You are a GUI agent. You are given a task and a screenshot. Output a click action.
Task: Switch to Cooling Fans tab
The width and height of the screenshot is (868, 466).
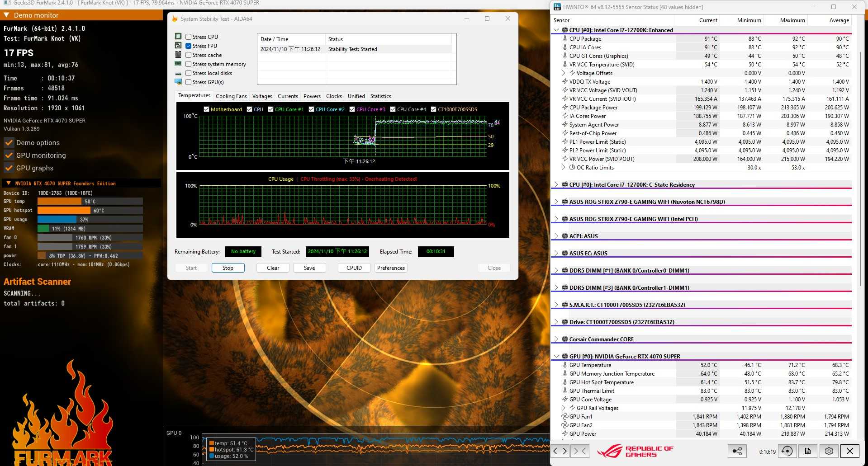pyautogui.click(x=231, y=96)
